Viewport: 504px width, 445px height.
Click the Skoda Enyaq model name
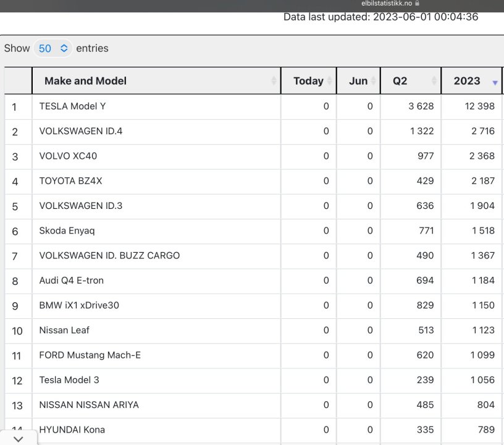pos(67,231)
